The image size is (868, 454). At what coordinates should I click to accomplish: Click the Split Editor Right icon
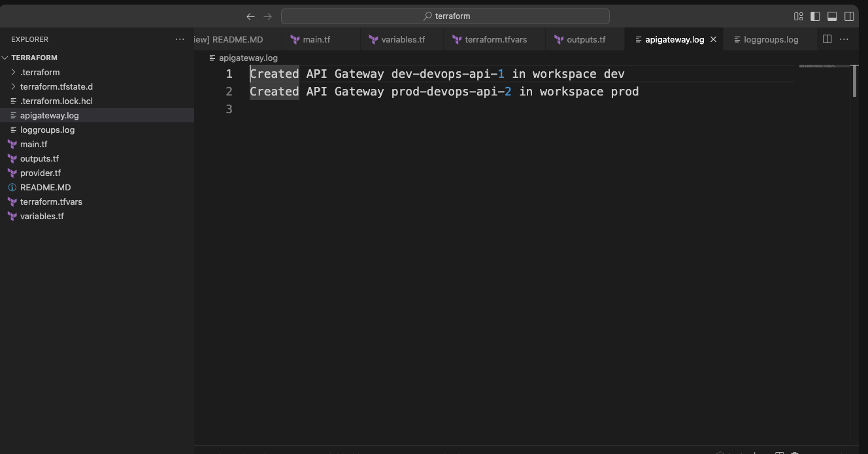pos(827,39)
